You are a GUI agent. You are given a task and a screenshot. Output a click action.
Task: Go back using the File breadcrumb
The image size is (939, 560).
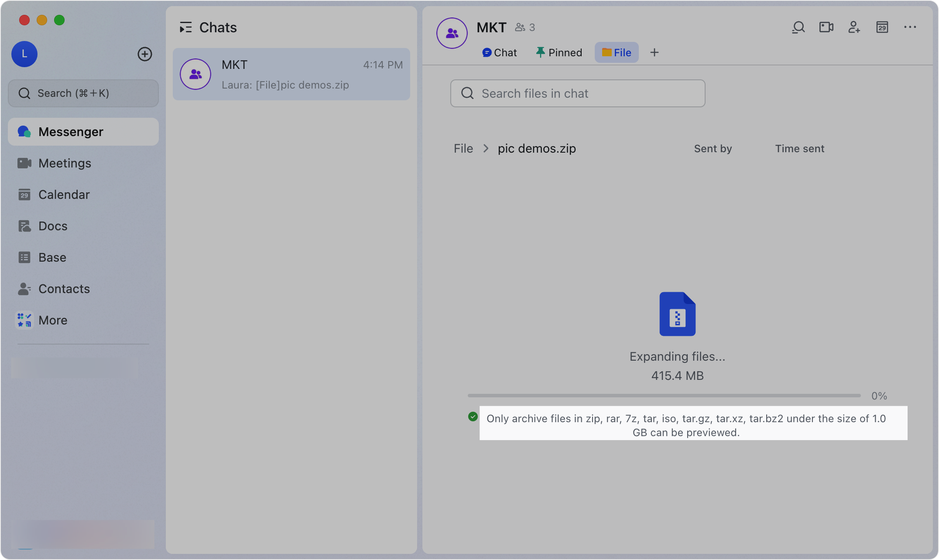(x=463, y=148)
